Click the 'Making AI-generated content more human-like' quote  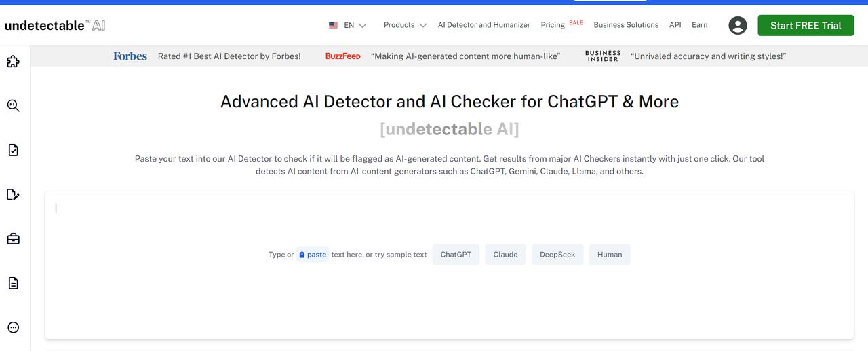[466, 56]
